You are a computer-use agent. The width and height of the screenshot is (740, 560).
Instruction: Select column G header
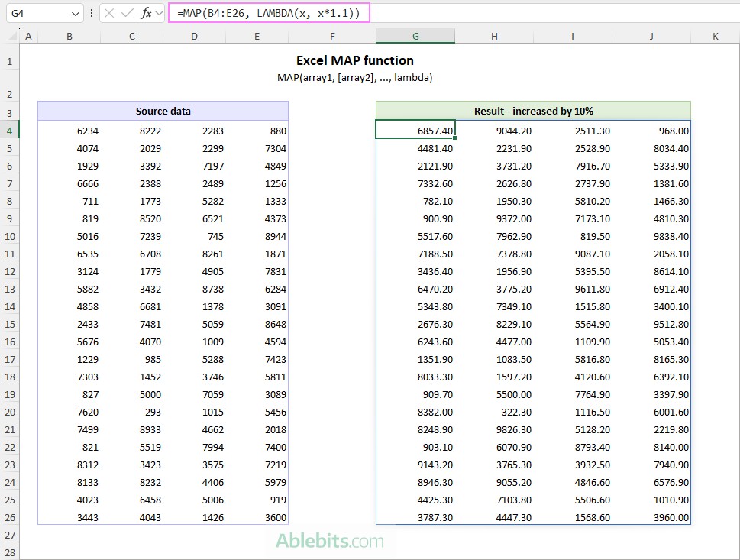415,37
